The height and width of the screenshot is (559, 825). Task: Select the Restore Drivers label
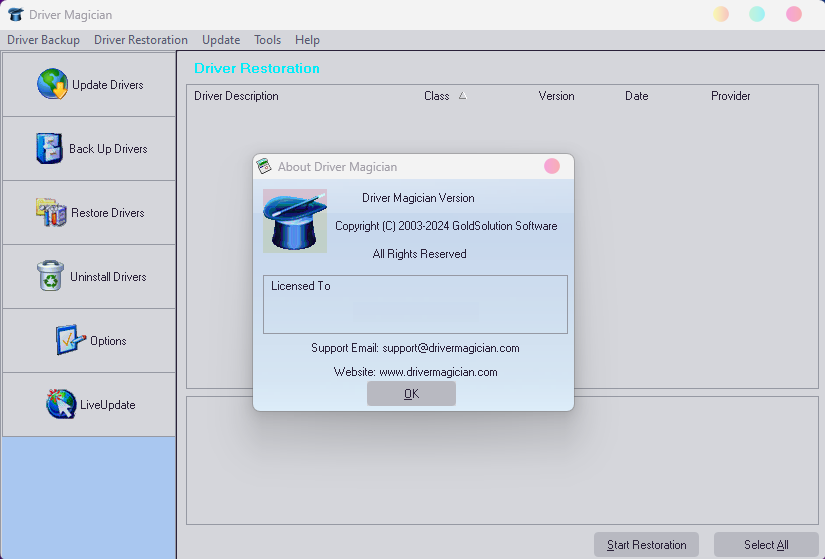click(108, 213)
